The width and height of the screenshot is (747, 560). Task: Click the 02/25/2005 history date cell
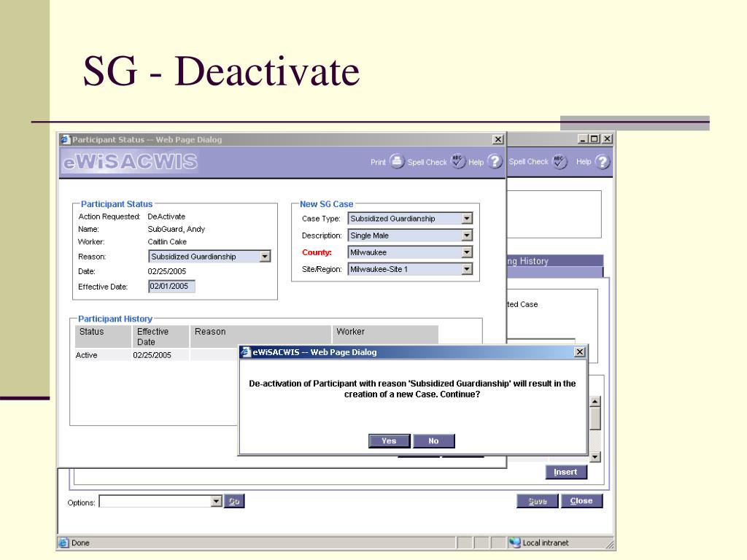pyautogui.click(x=152, y=355)
